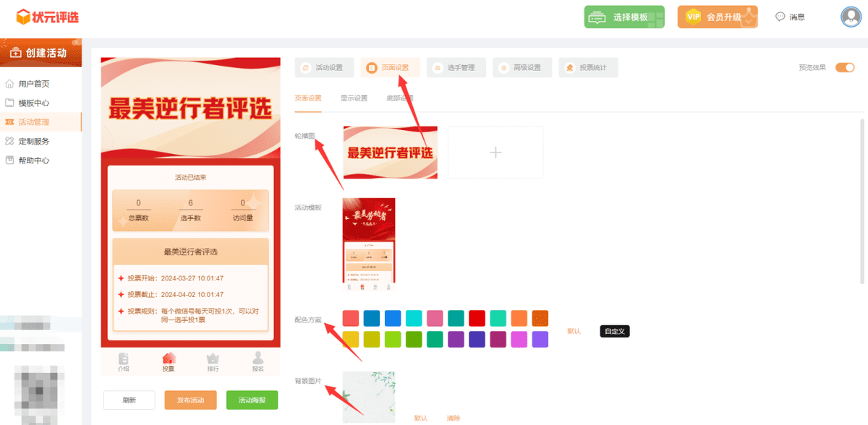
Task: Open the 选手管理 panel
Action: (x=456, y=67)
